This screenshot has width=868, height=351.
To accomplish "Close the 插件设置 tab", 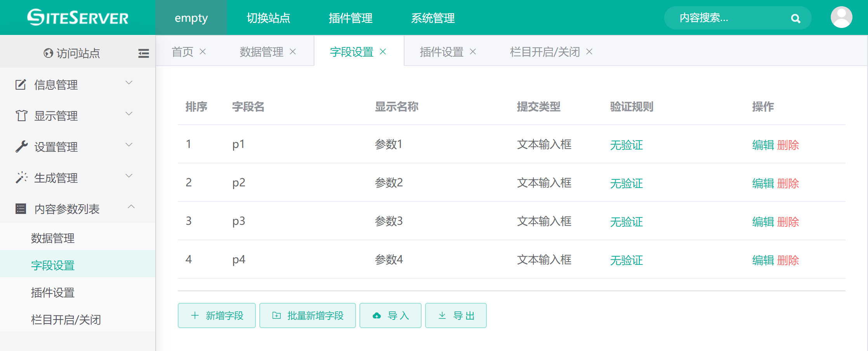I will point(473,52).
